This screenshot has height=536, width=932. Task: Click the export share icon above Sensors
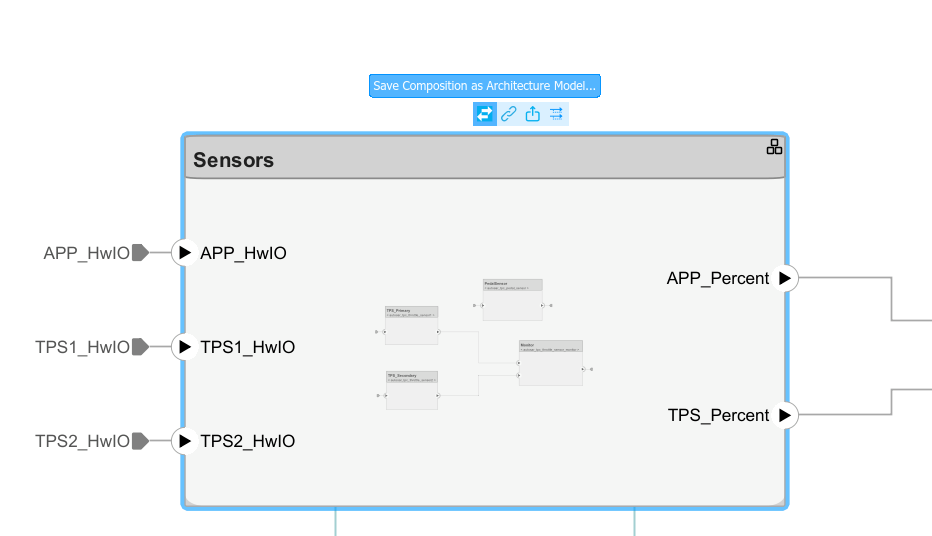tap(533, 114)
